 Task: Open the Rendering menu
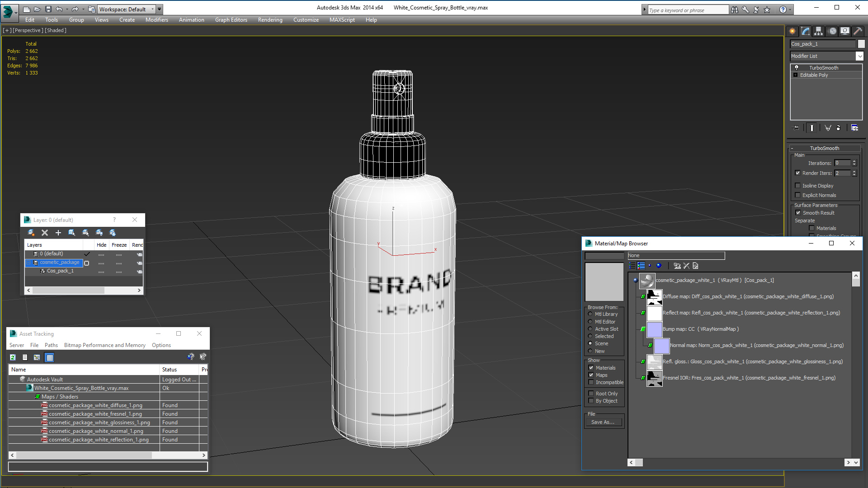[270, 20]
